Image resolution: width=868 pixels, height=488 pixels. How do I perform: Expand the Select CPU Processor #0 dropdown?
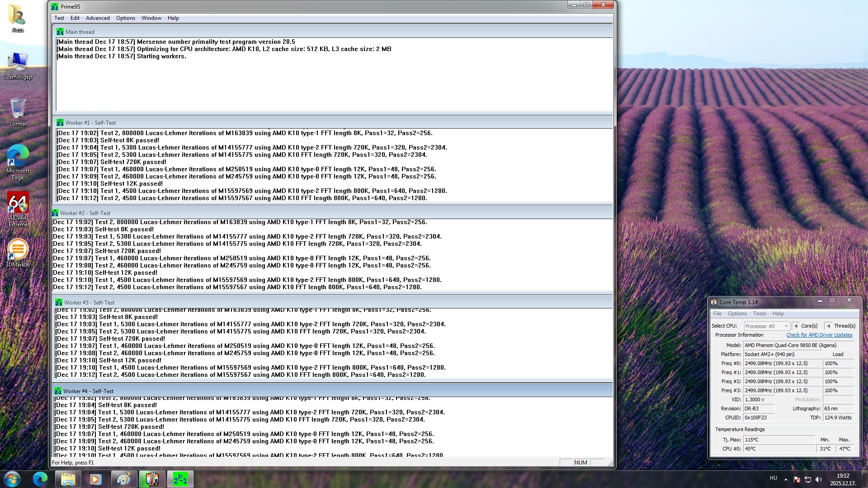pyautogui.click(x=786, y=326)
